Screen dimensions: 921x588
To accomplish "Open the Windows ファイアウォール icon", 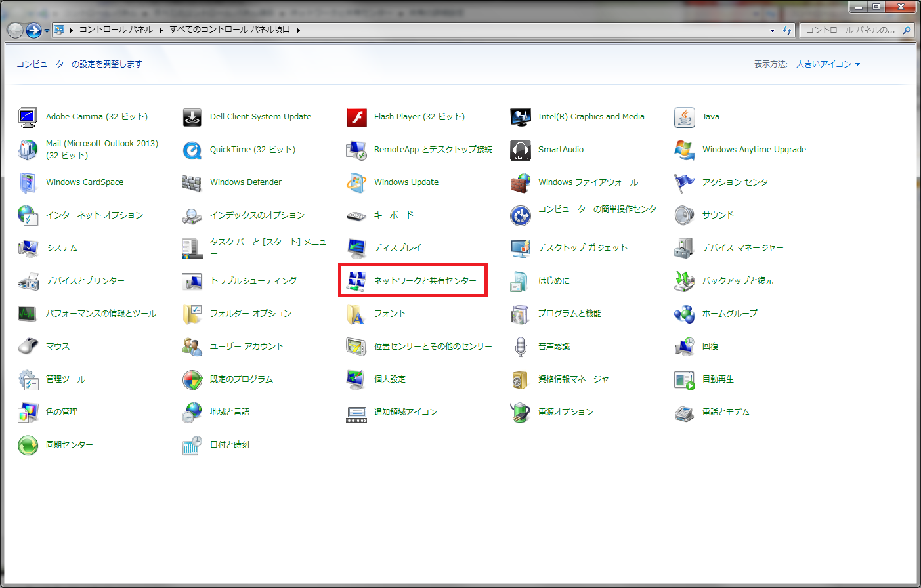I will [521, 183].
